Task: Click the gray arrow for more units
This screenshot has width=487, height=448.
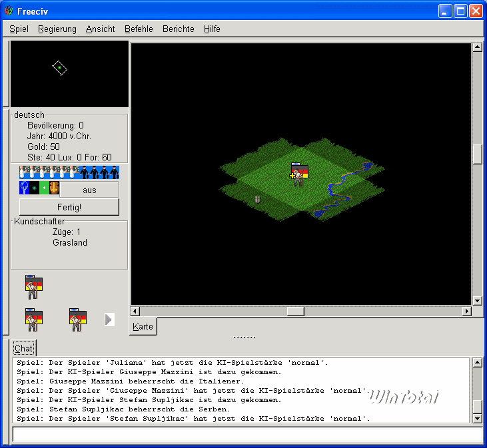Action: pos(109,320)
